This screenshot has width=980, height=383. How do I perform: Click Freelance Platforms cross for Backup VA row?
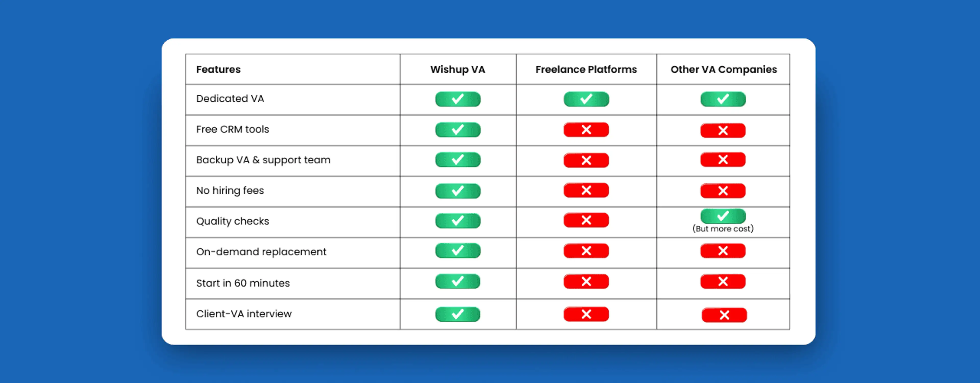[x=586, y=160]
